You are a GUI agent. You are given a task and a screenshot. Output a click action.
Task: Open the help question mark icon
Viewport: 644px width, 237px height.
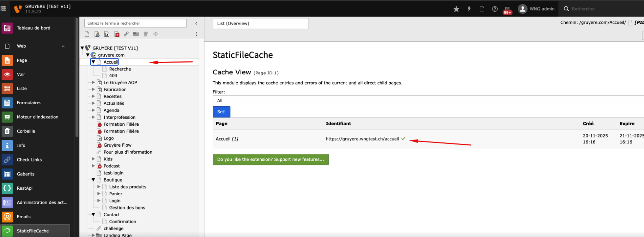[495, 9]
